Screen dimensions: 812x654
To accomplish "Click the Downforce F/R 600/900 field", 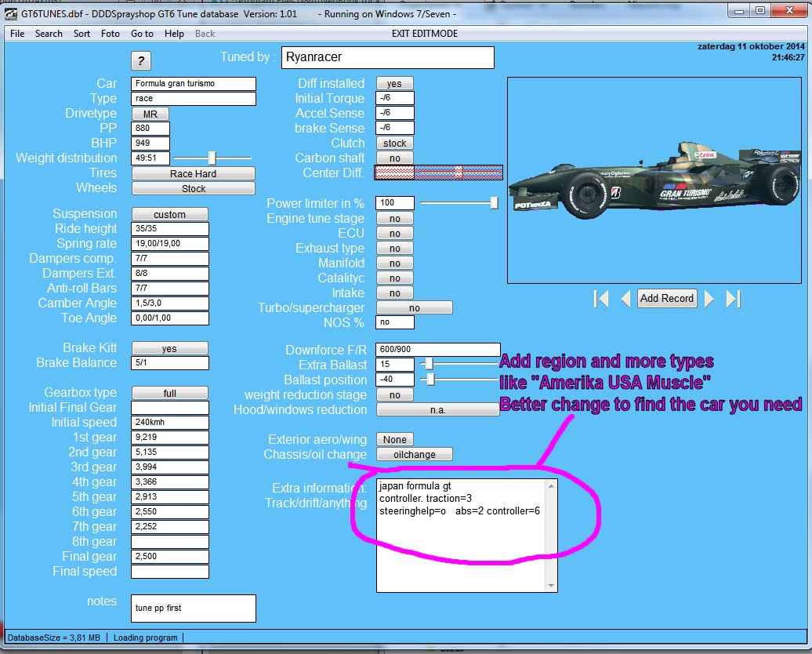I will coord(438,349).
